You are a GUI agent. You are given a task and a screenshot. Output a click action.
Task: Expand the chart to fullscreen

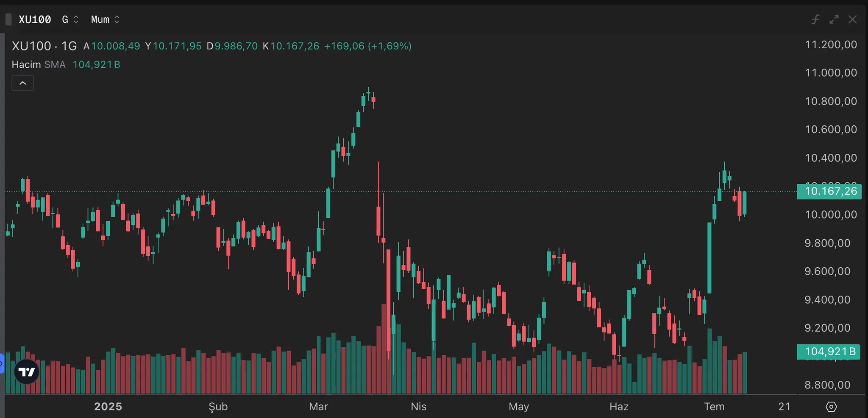[834, 19]
